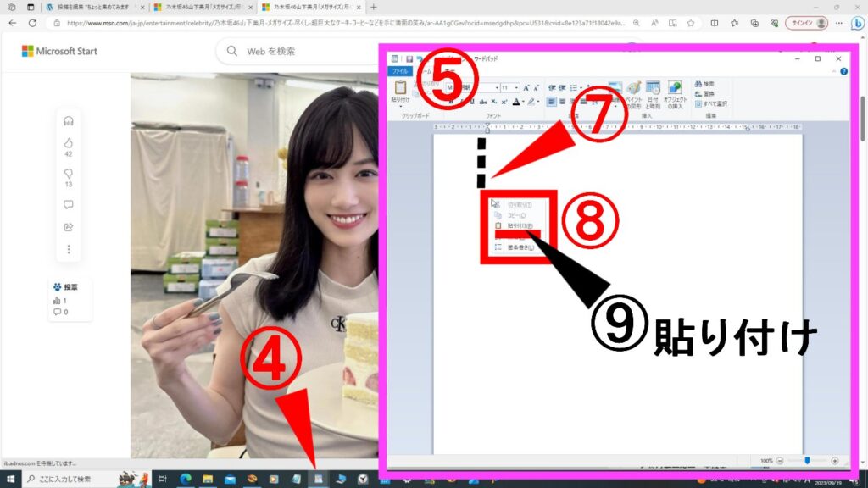The height and width of the screenshot is (488, 868).
Task: Open the comments on the MSN article
Action: point(69,205)
